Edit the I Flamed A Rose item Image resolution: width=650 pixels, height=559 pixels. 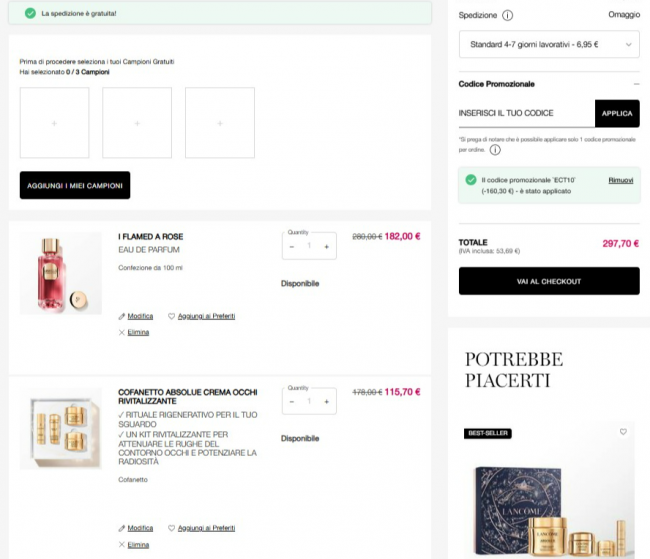coord(140,316)
